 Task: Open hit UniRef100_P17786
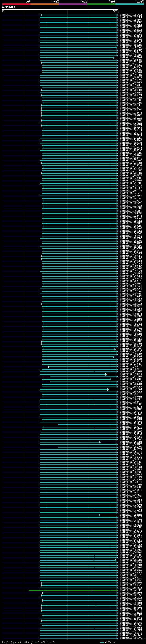click(x=131, y=120)
